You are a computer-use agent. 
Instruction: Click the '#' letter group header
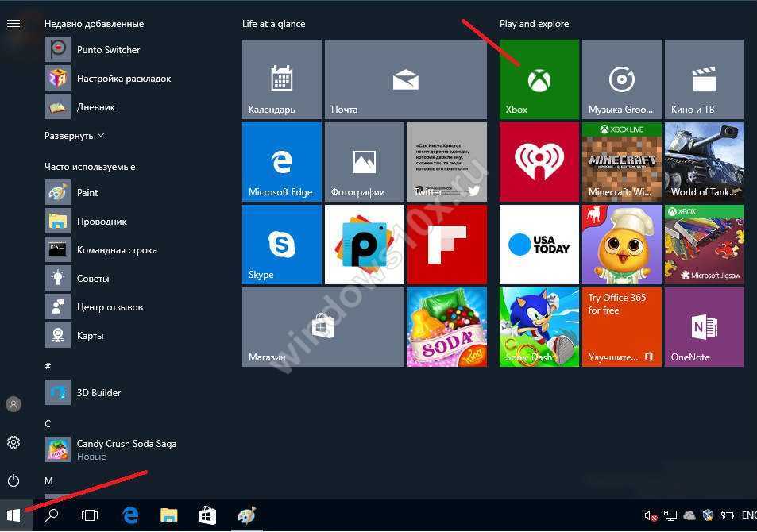tap(48, 366)
